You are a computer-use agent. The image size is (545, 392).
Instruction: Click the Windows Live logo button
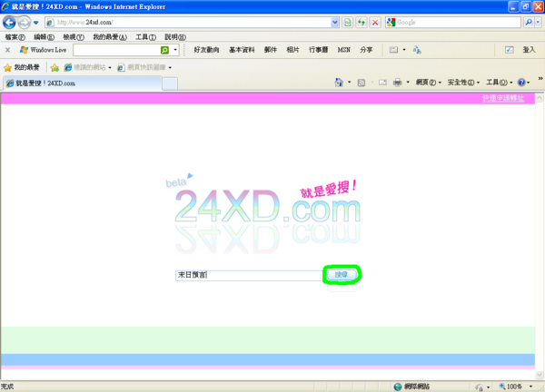pos(43,50)
